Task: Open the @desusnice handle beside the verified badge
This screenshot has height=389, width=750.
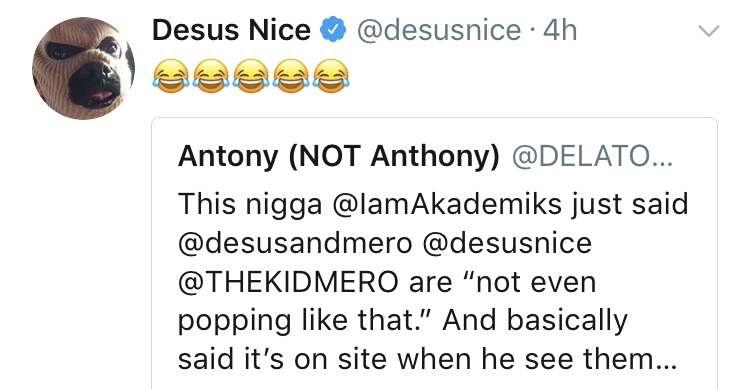Action: tap(439, 30)
